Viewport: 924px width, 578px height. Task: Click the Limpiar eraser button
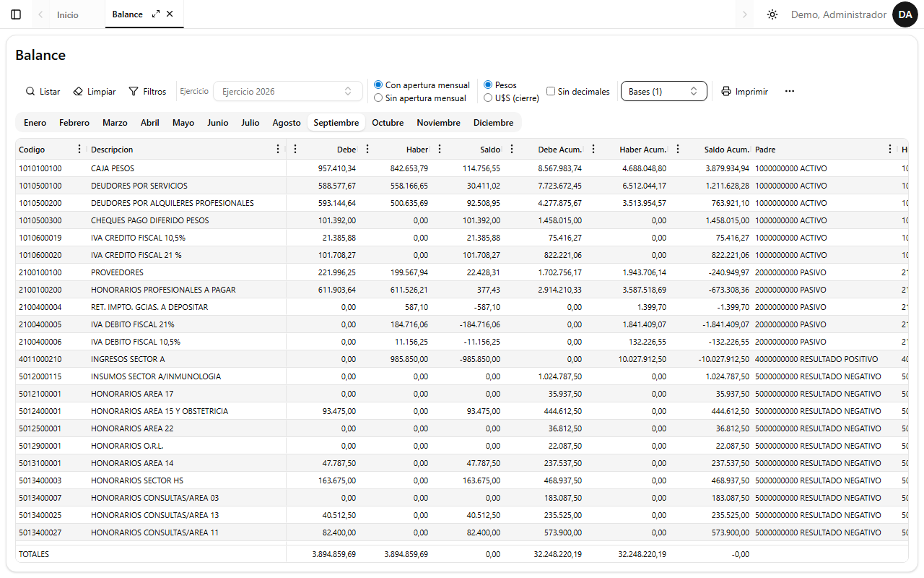click(95, 92)
